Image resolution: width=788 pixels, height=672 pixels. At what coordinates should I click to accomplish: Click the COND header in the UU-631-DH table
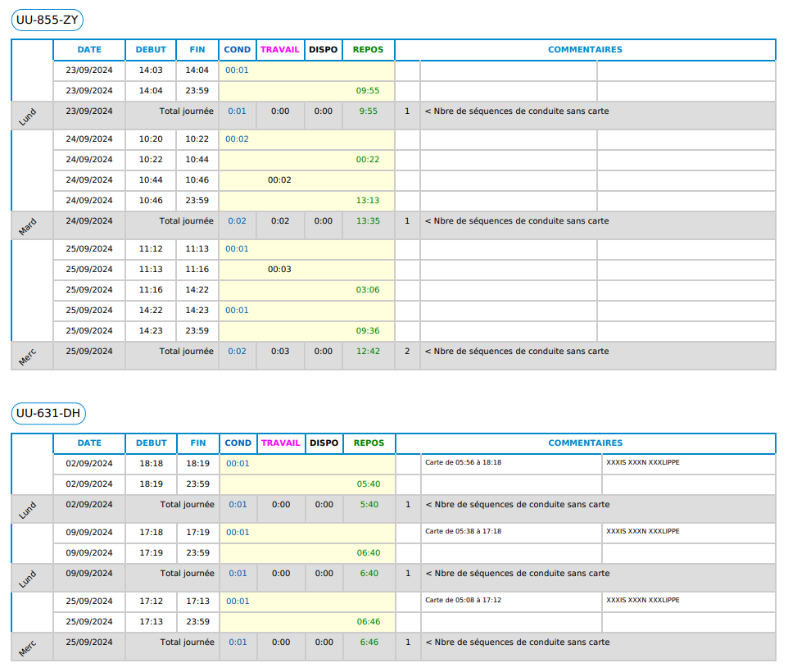(238, 443)
